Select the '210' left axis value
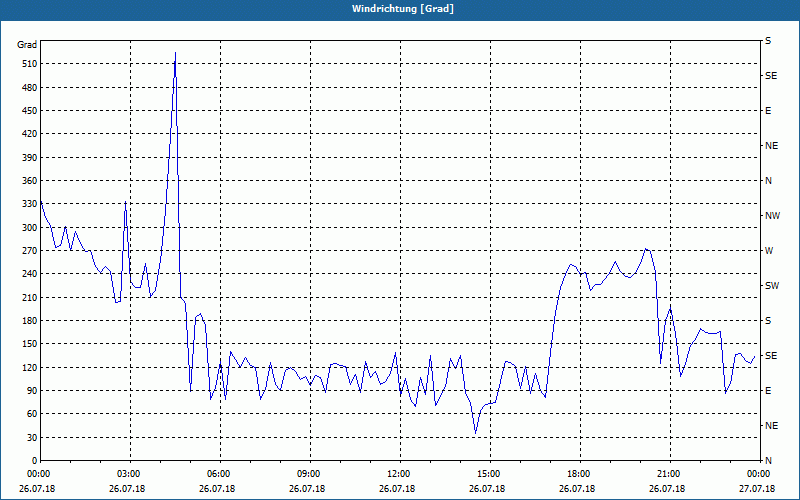Image resolution: width=800 pixels, height=500 pixels. tap(30, 297)
